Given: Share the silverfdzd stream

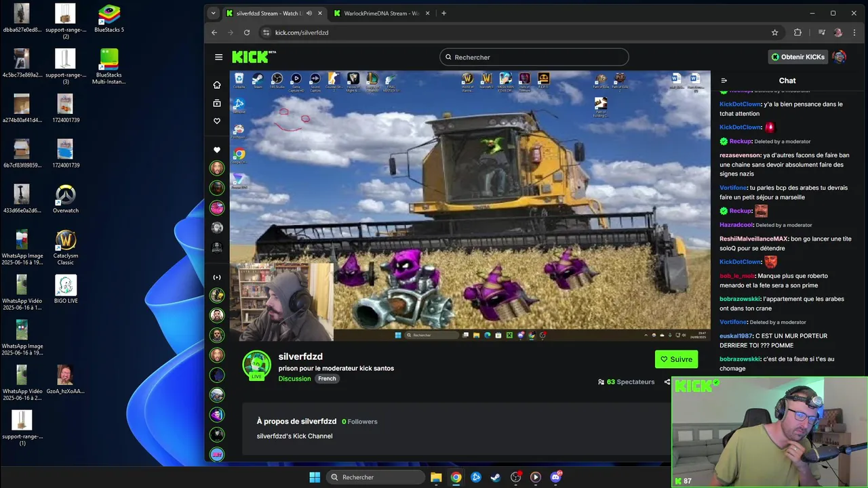Looking at the screenshot, I should tap(667, 382).
